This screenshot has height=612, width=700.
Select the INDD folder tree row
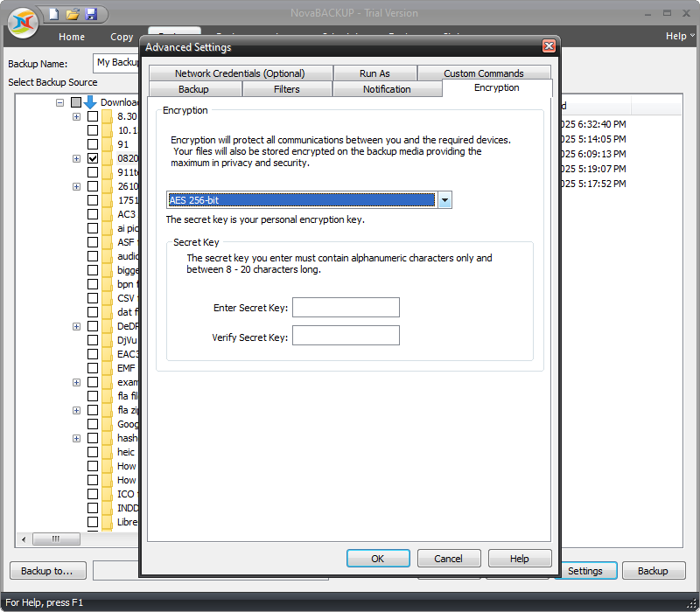[128, 508]
